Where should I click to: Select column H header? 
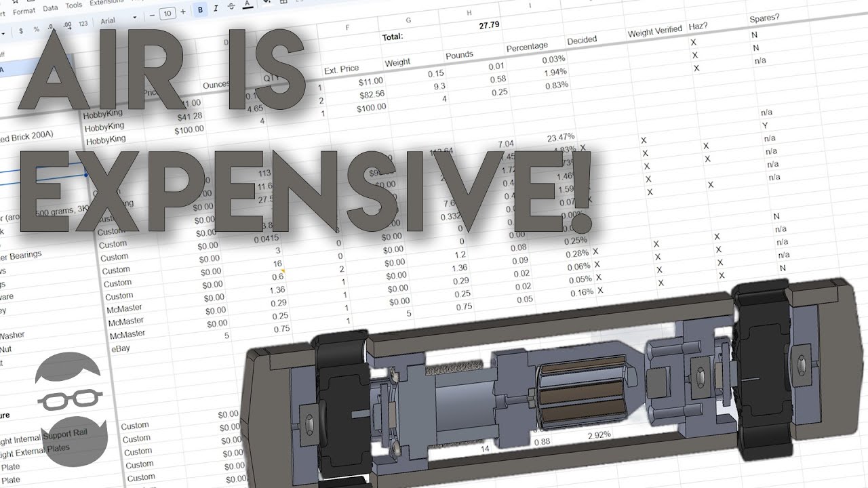coord(469,14)
